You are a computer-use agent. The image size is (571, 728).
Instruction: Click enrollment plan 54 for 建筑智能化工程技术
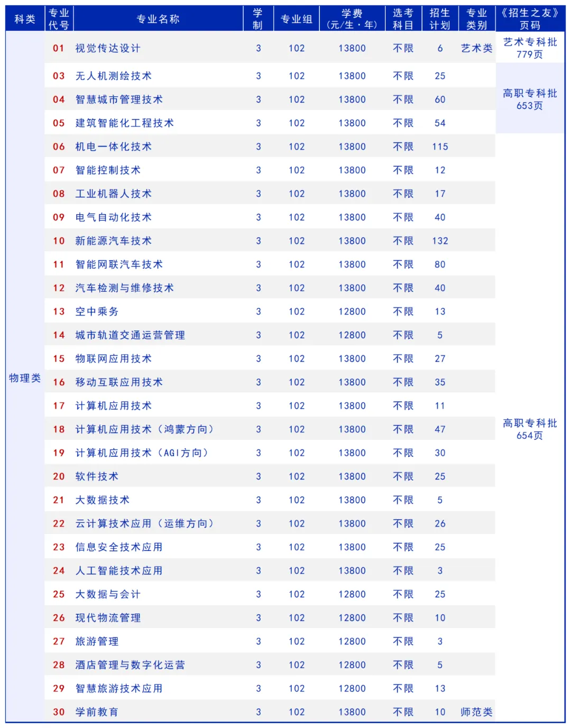(x=440, y=123)
